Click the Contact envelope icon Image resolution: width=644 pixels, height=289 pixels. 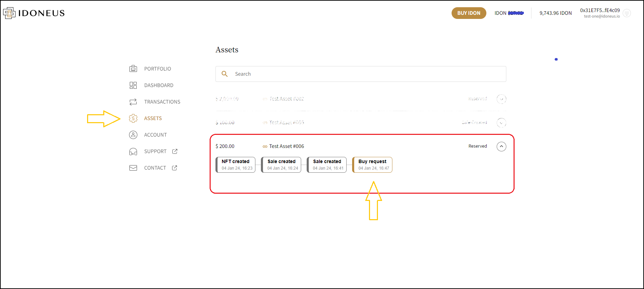(133, 168)
